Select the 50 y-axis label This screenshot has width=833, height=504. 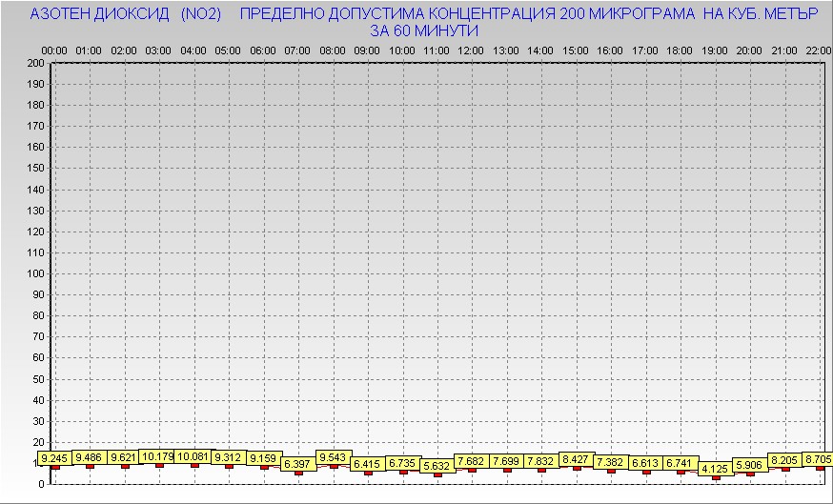pos(39,379)
